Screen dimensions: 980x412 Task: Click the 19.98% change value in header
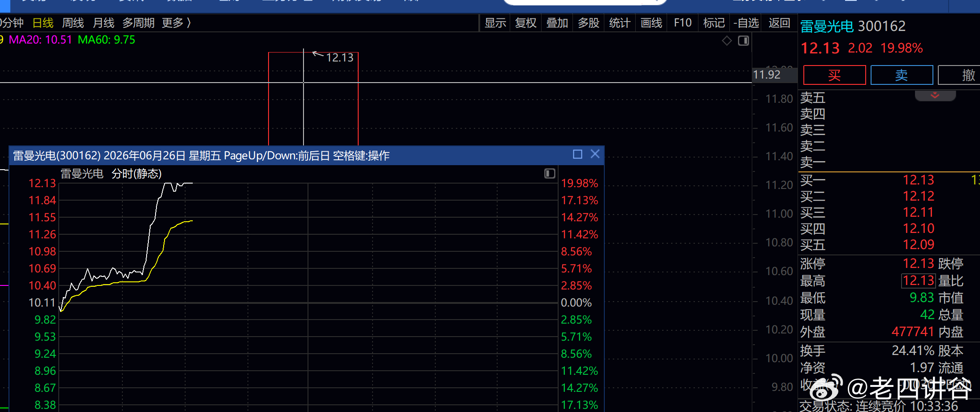tap(902, 48)
